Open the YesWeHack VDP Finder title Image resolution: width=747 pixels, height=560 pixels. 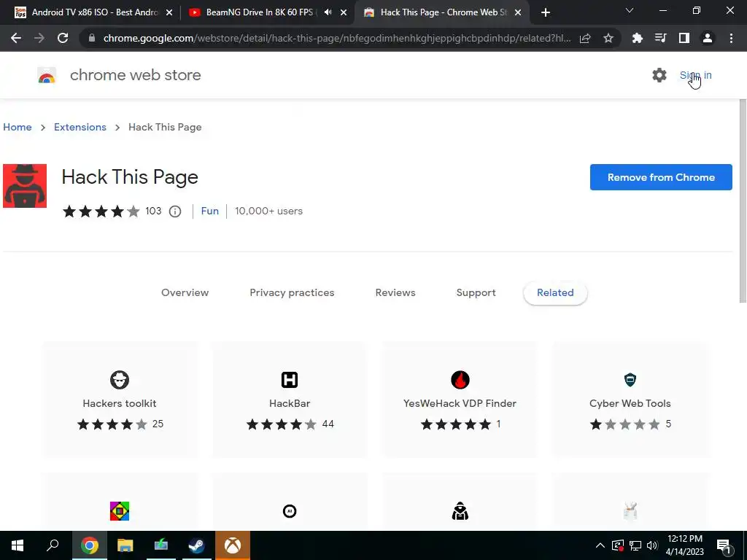[460, 403]
